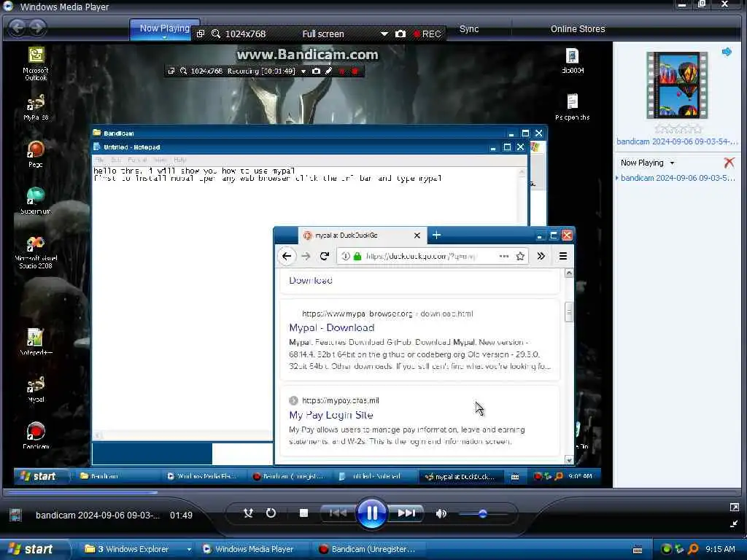Adjust the volume slider

[x=482, y=514]
